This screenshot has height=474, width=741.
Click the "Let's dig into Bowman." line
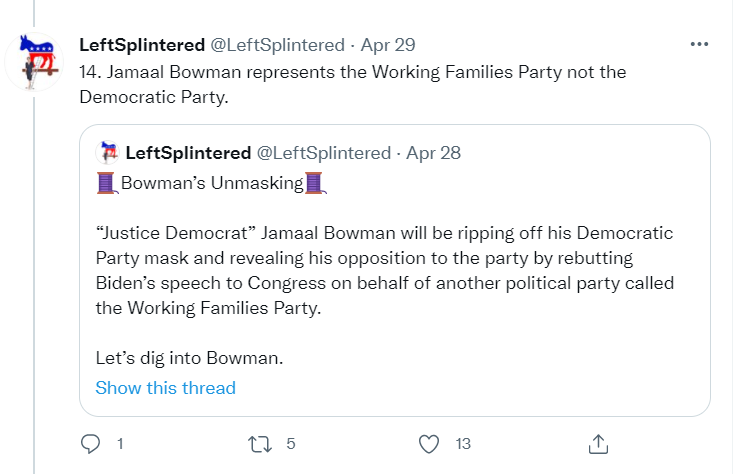(x=175, y=357)
